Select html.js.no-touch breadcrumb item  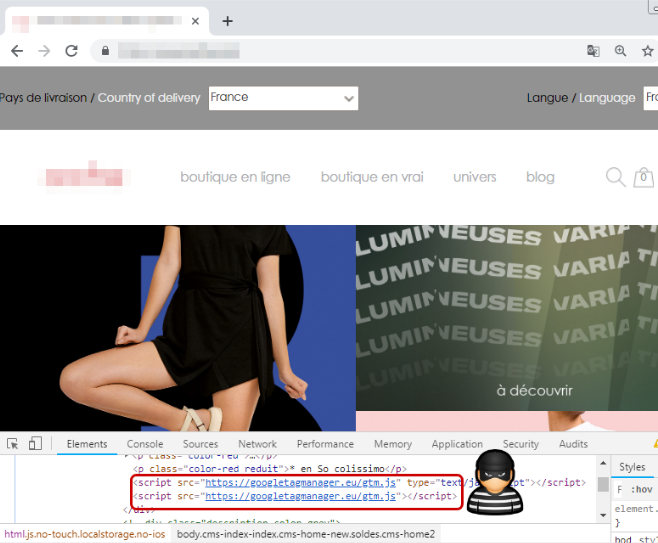[x=85, y=534]
